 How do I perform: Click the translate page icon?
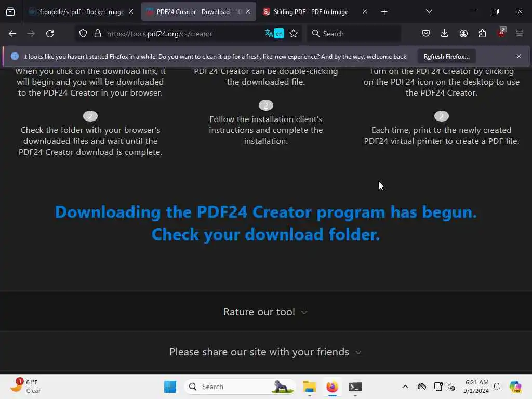274,34
